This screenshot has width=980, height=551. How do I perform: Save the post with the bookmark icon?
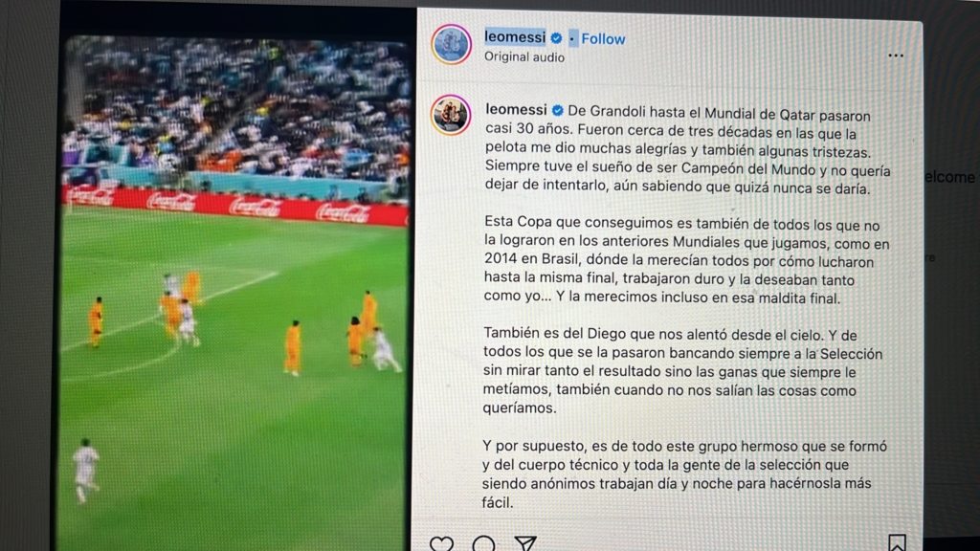[x=897, y=542]
